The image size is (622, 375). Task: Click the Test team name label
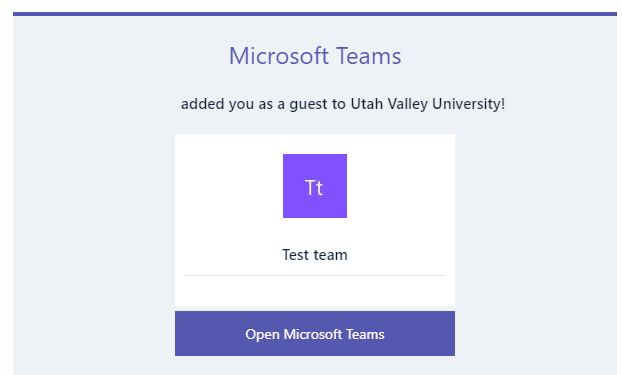pyautogui.click(x=315, y=255)
